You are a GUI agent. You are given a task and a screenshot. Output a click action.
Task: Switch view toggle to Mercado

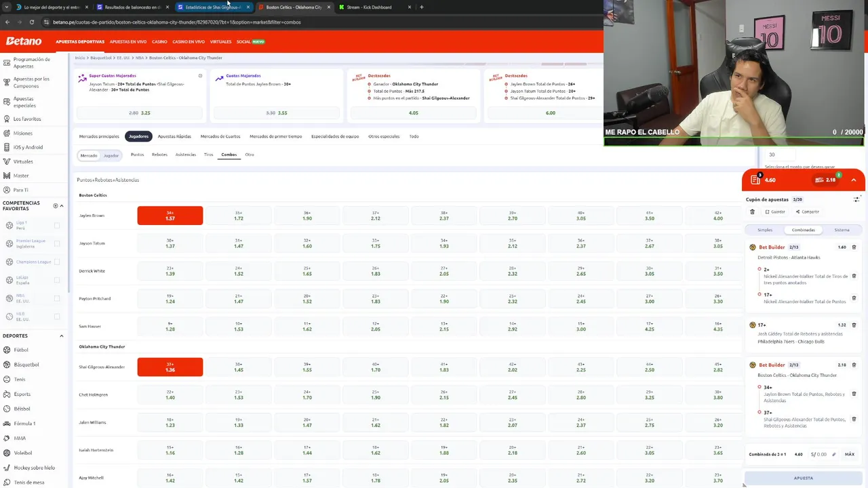point(89,155)
